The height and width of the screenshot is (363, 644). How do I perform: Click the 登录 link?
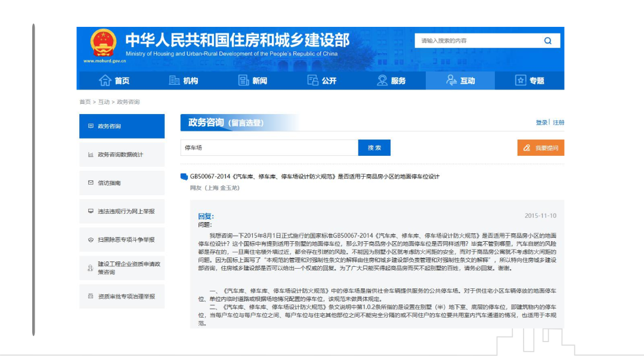click(541, 122)
